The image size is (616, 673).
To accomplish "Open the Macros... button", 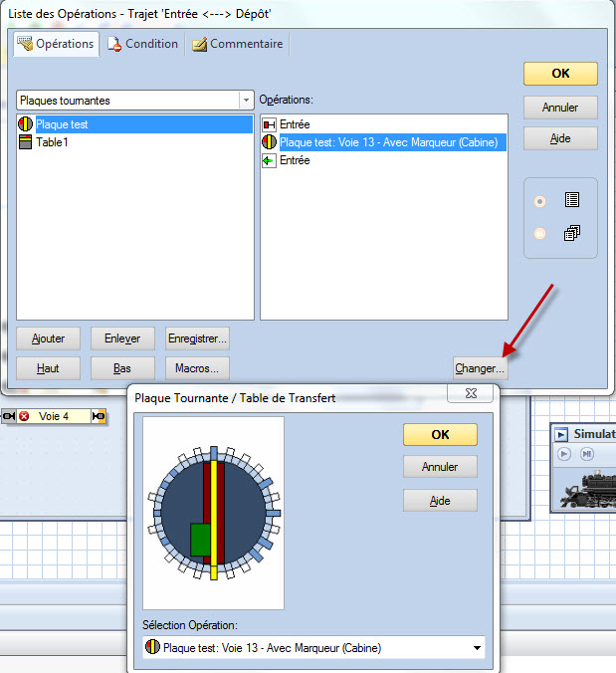I will 197,368.
